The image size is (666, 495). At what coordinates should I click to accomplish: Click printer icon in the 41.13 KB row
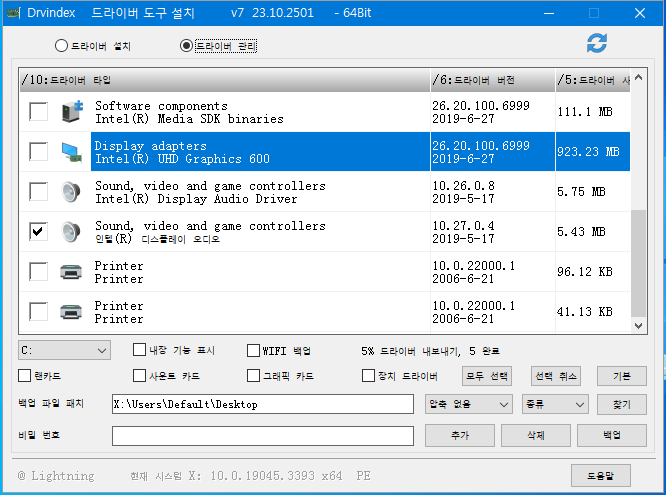pyautogui.click(x=71, y=312)
